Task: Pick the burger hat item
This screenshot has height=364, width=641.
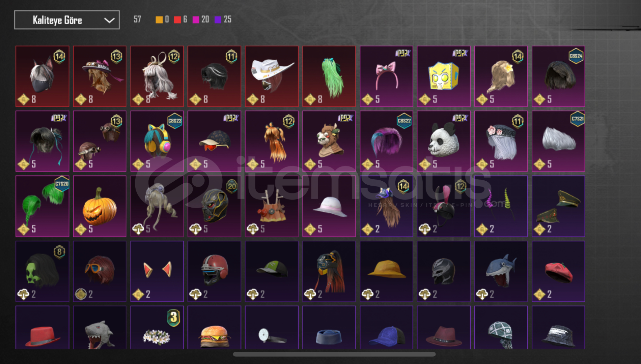Action: (x=214, y=328)
